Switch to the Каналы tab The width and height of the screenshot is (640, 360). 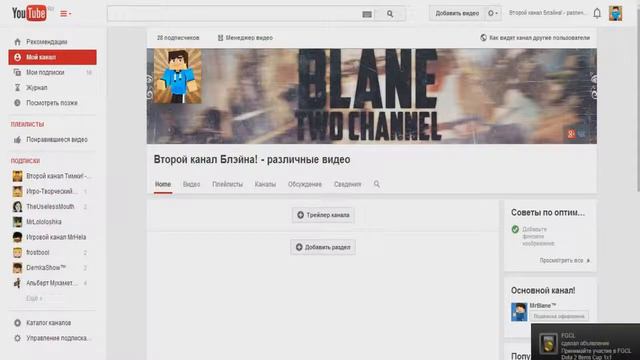point(265,184)
